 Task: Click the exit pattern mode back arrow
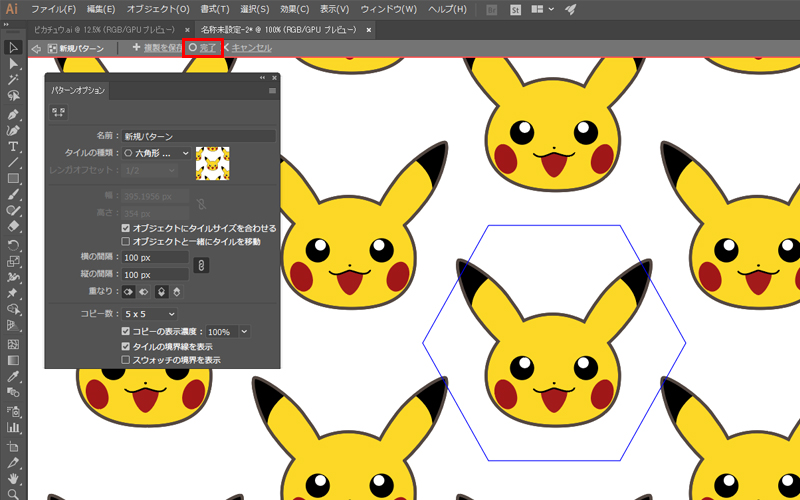point(36,48)
